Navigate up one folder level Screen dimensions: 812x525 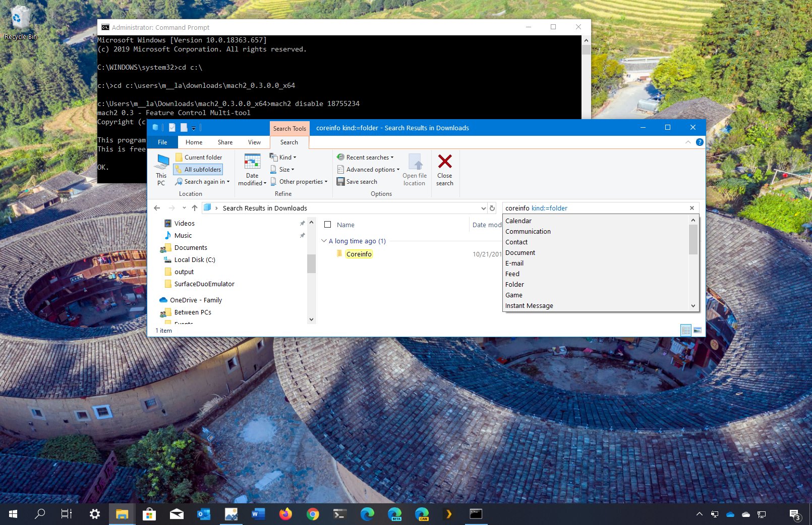(195, 208)
